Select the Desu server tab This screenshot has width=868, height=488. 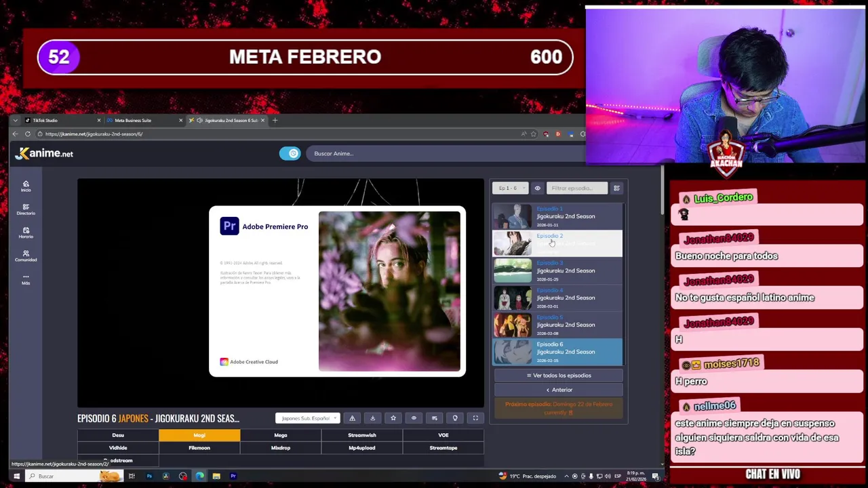coord(118,435)
